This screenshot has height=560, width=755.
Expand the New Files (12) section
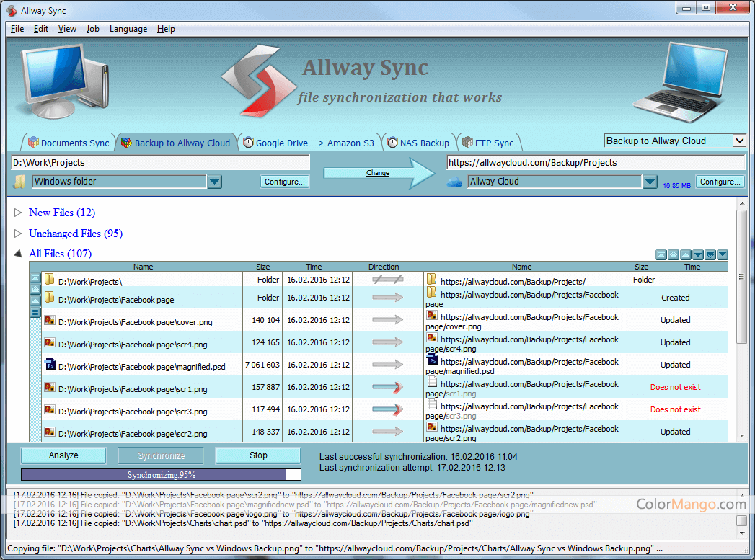coord(18,213)
